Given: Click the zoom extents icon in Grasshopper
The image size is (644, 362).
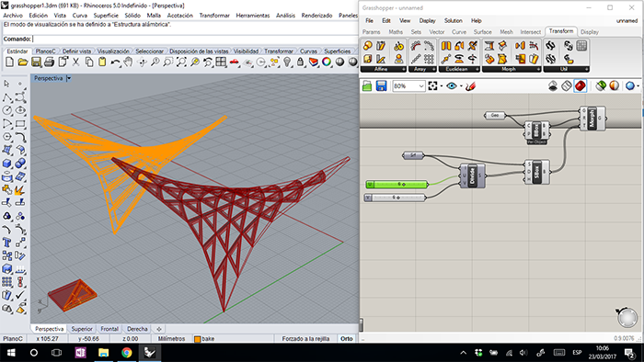Looking at the screenshot, I should pos(432,85).
